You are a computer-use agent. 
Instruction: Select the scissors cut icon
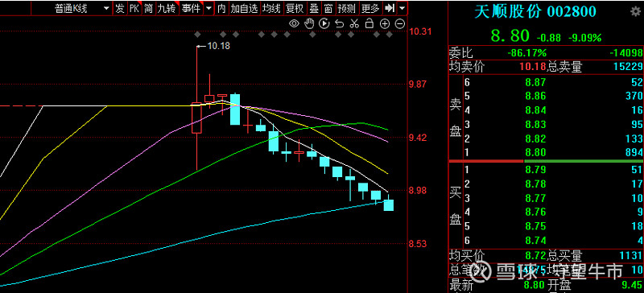(x=354, y=23)
